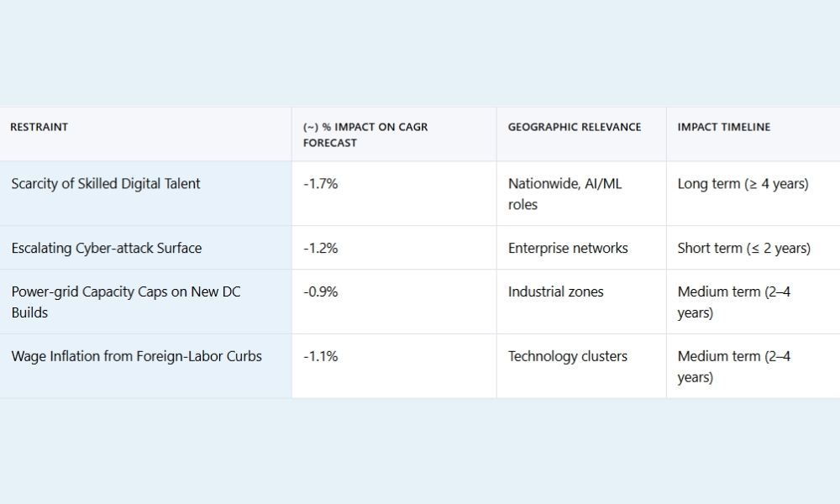Select the Short term (≤ 2 years) cell

pos(743,248)
